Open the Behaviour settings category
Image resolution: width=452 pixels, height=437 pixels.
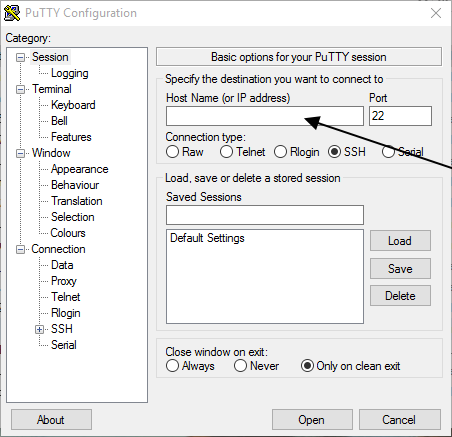pos(75,185)
